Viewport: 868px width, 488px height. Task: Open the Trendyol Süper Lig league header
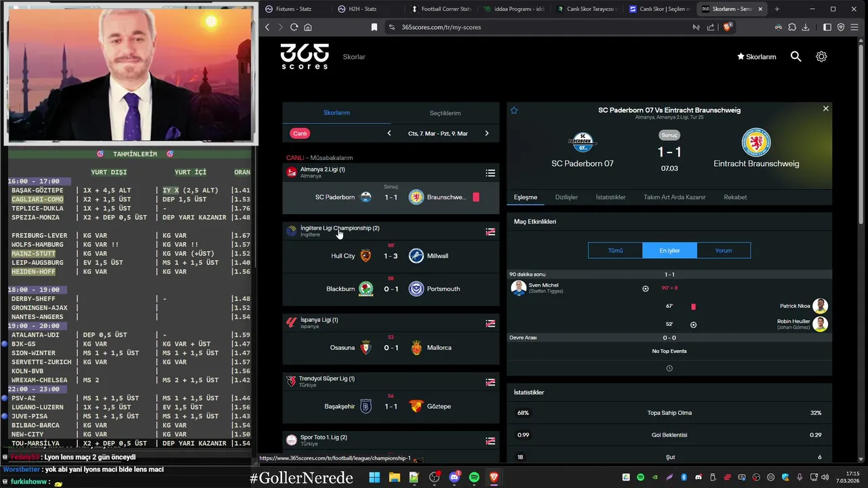click(391, 382)
